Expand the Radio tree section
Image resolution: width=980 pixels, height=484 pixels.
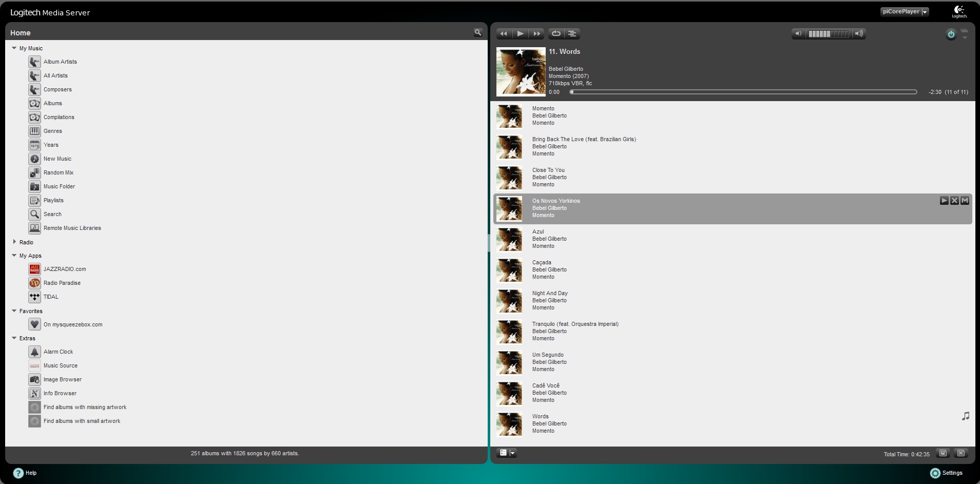click(x=14, y=242)
